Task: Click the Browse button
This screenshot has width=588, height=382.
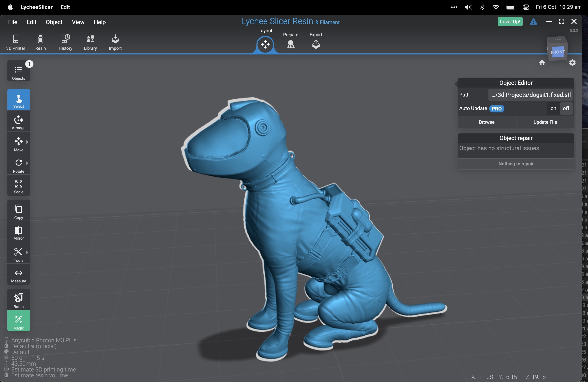Action: click(487, 122)
